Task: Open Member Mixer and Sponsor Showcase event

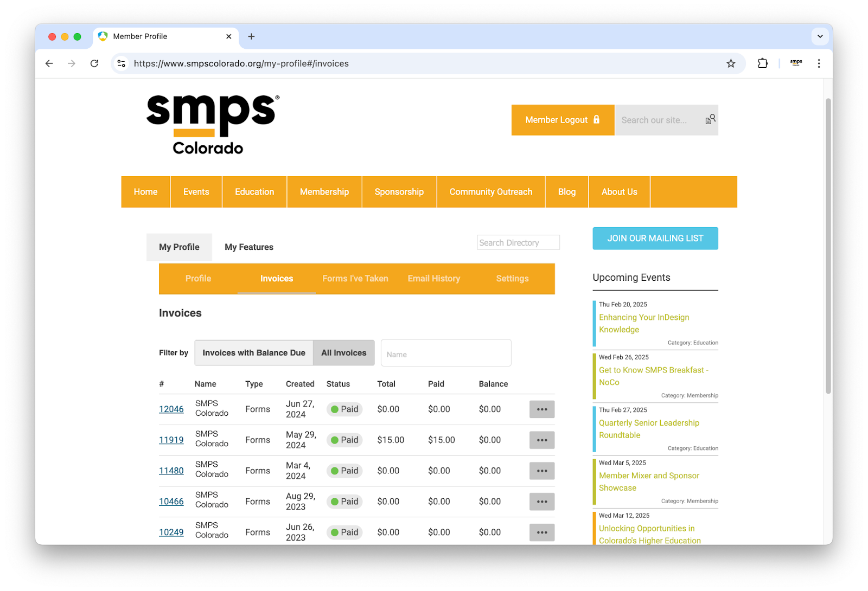Action: 649,481
